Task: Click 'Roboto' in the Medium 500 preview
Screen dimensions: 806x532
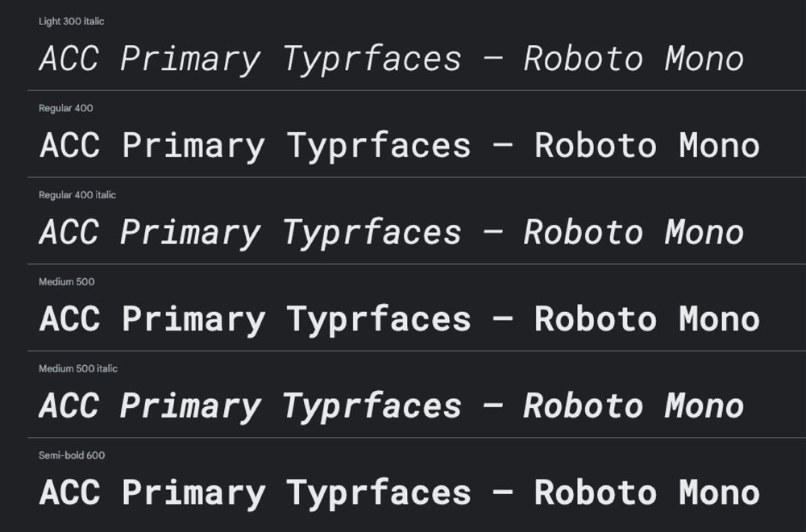Action: click(x=595, y=320)
